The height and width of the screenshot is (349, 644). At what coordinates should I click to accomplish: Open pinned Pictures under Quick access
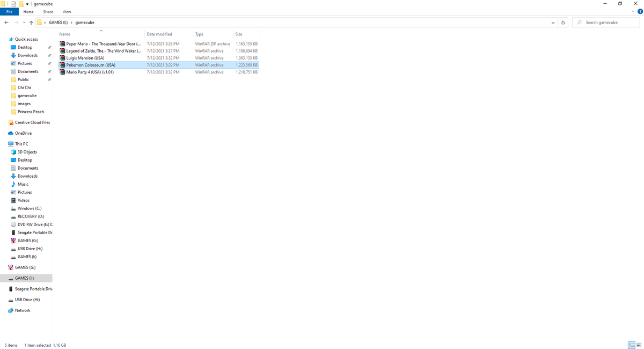tap(25, 63)
